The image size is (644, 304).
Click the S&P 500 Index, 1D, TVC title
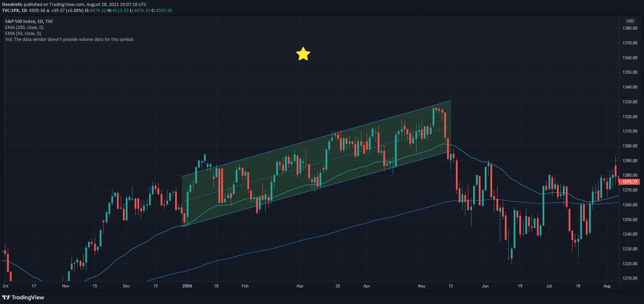tap(29, 22)
